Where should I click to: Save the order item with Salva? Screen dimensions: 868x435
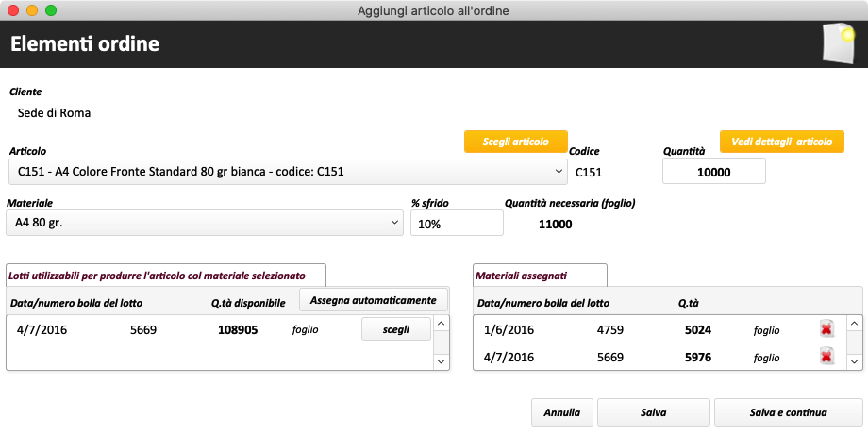[x=653, y=412]
